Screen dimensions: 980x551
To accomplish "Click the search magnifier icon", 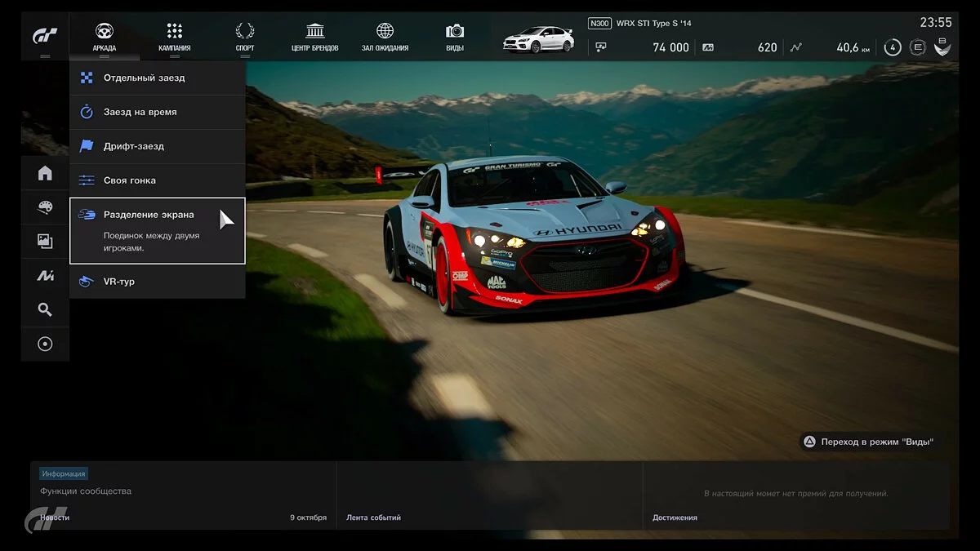I will [45, 309].
